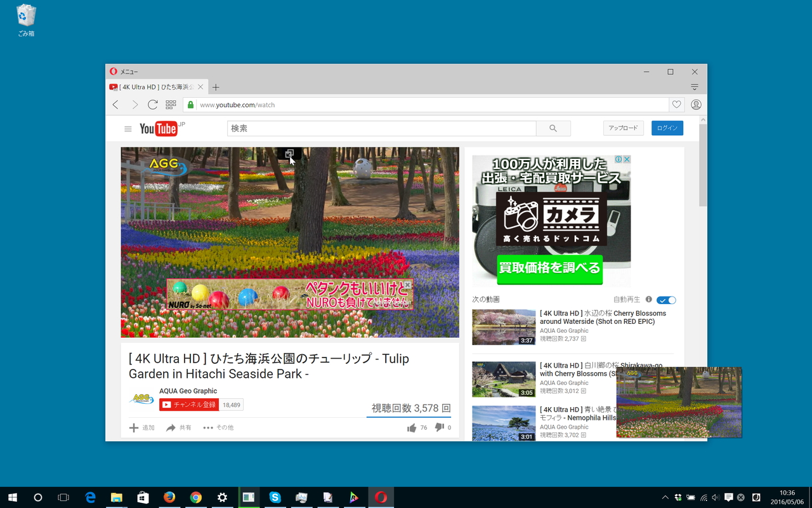Open the Opera メニュー button

click(122, 71)
